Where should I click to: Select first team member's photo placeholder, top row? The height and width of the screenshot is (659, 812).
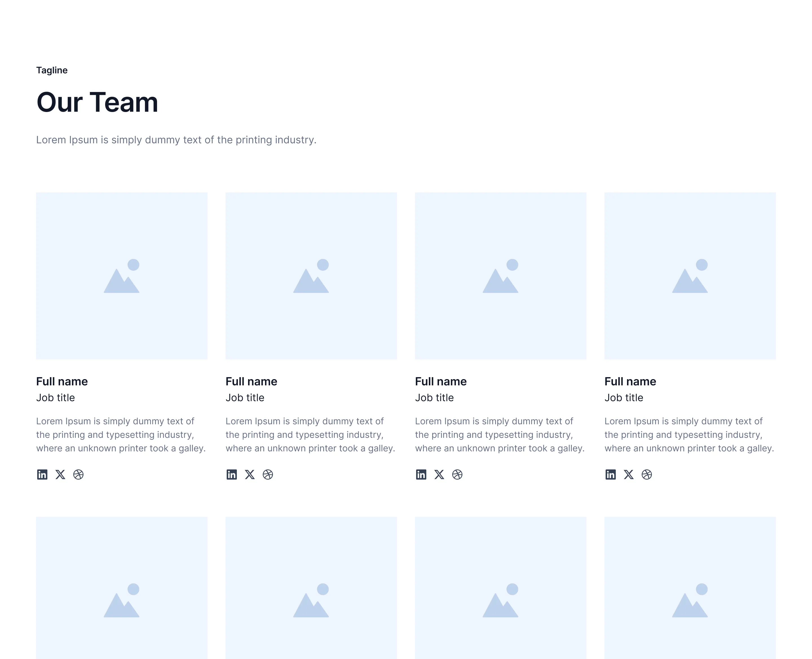click(122, 276)
